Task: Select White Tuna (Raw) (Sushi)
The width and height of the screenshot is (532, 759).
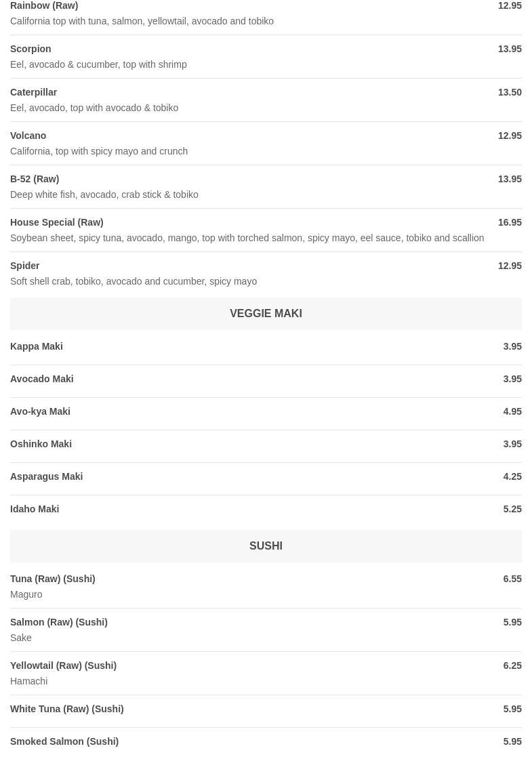Action: (266, 709)
